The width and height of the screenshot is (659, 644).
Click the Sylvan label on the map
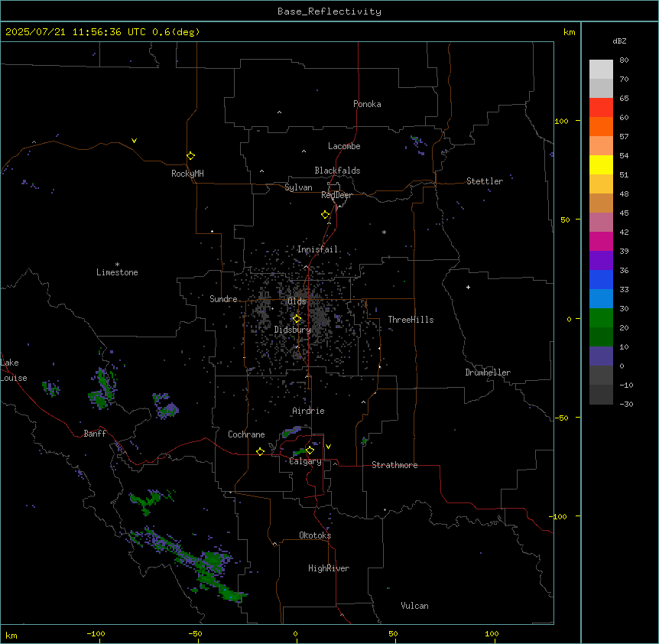click(298, 187)
